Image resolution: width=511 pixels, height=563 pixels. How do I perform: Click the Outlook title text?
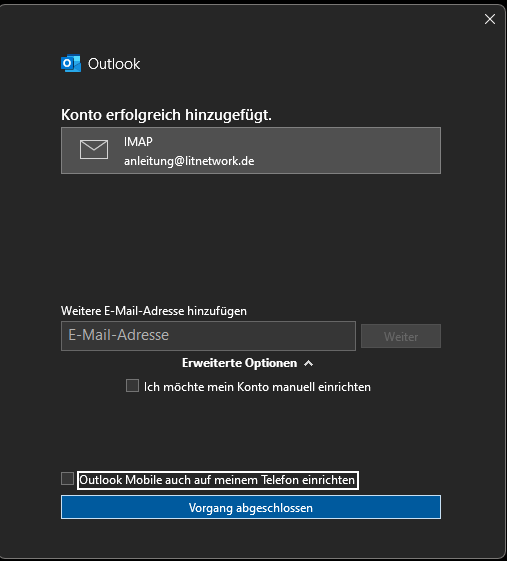click(114, 64)
